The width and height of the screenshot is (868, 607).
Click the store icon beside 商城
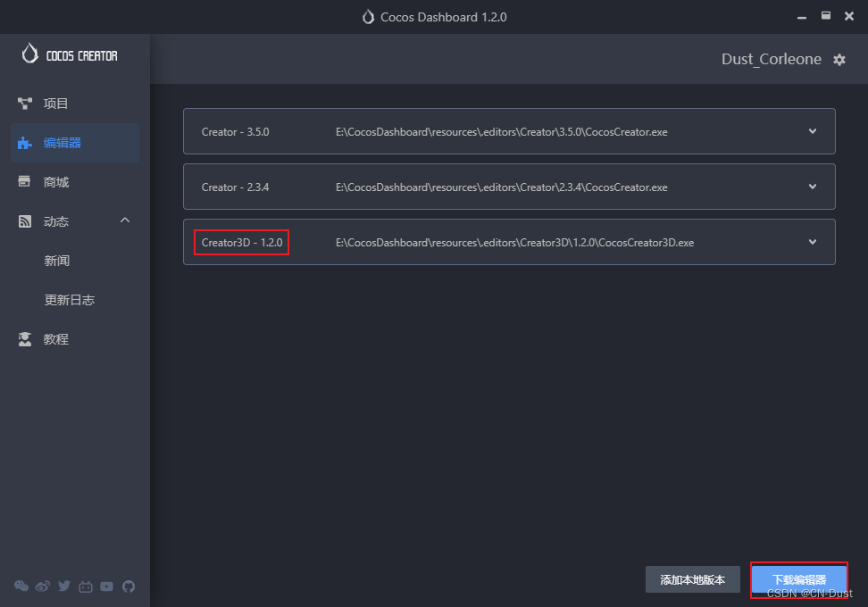tap(24, 181)
